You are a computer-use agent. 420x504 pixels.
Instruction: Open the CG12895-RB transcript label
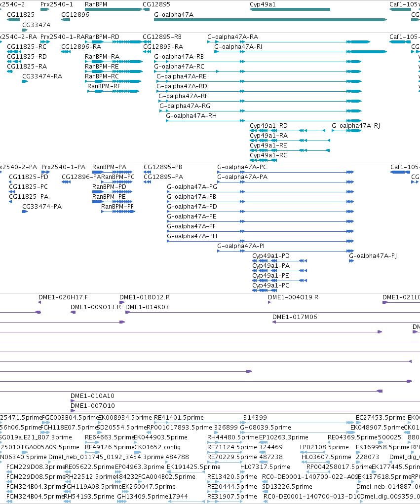162,36
